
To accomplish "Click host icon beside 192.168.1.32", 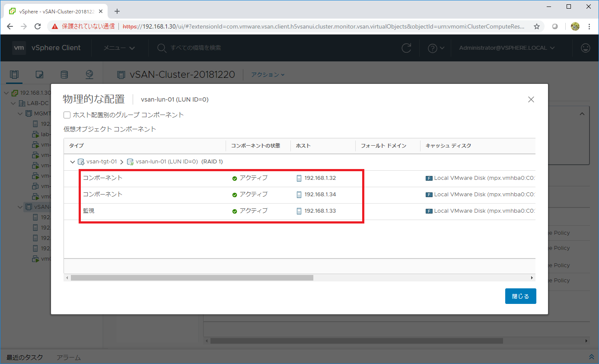I will coord(299,178).
